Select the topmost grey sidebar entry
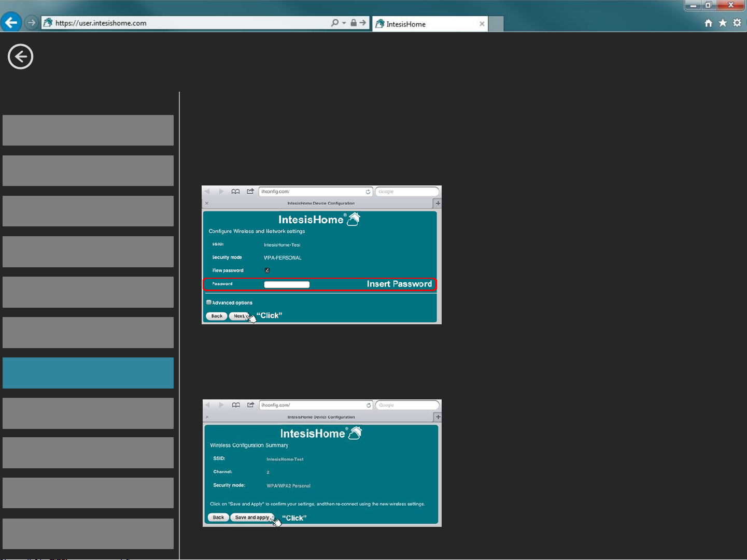This screenshot has width=747, height=560. point(88,130)
